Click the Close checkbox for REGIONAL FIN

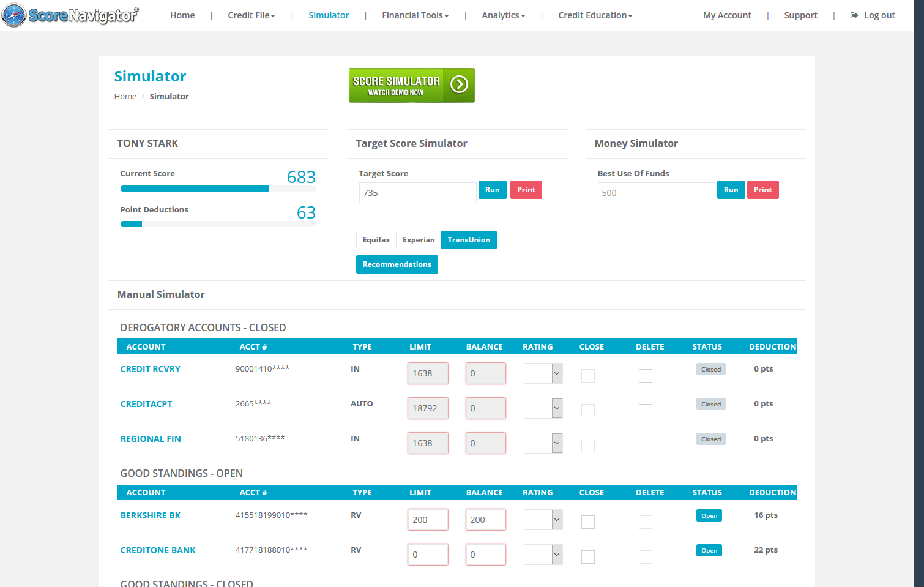tap(588, 446)
